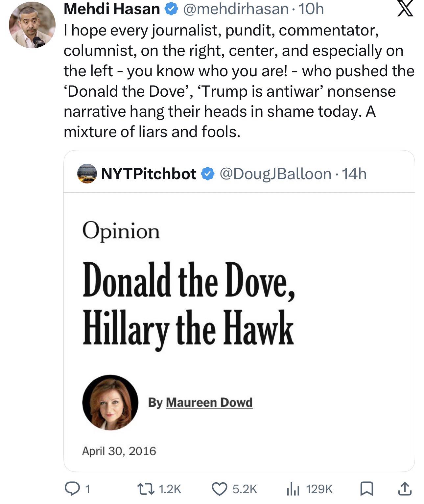
Task: Share the tweet with upload icon
Action: pyautogui.click(x=404, y=489)
